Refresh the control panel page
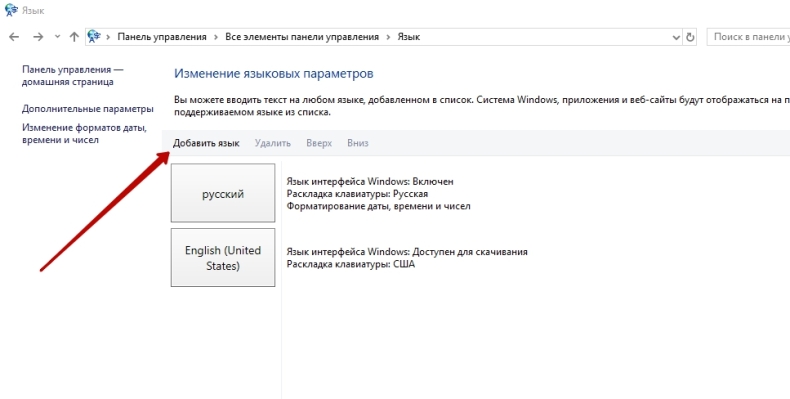This screenshot has width=790, height=399. coord(690,37)
